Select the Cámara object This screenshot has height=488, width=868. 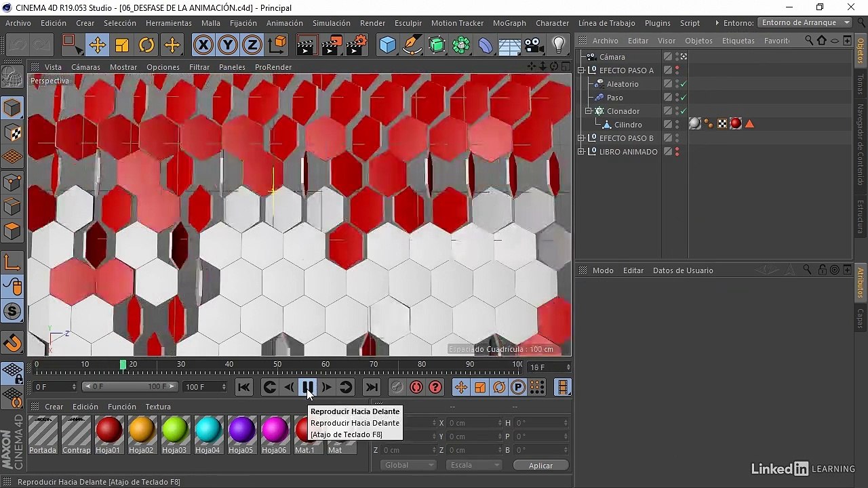coord(612,57)
